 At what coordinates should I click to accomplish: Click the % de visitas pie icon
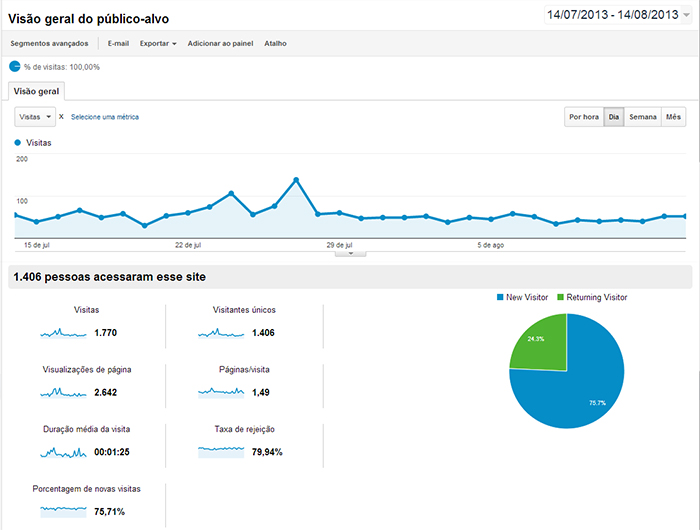[14, 67]
